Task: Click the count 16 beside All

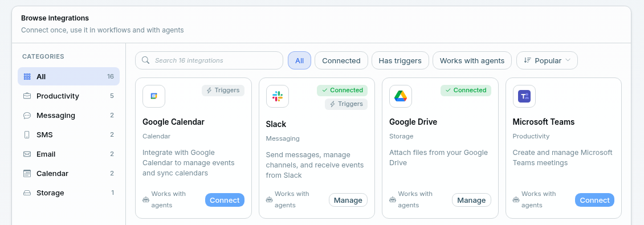Action: coord(111,76)
